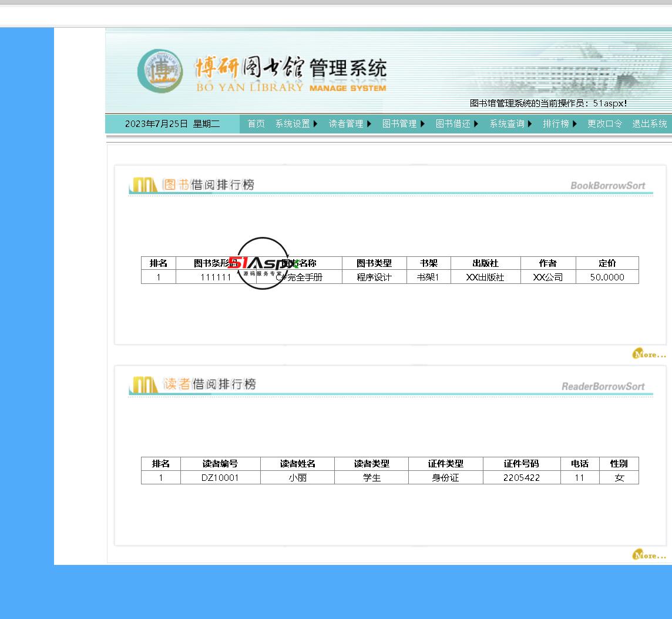
Task: Click the 读者姓名 column header
Action: (x=297, y=464)
